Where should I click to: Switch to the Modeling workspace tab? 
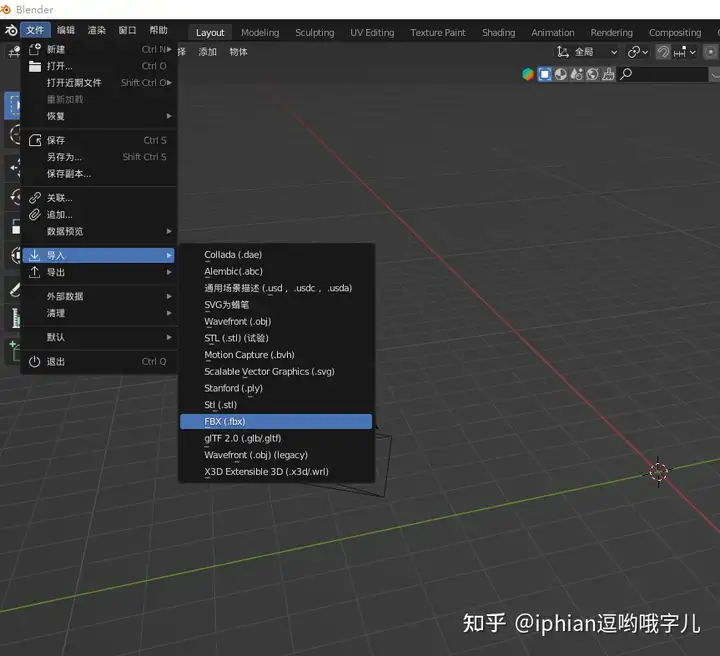tap(260, 33)
